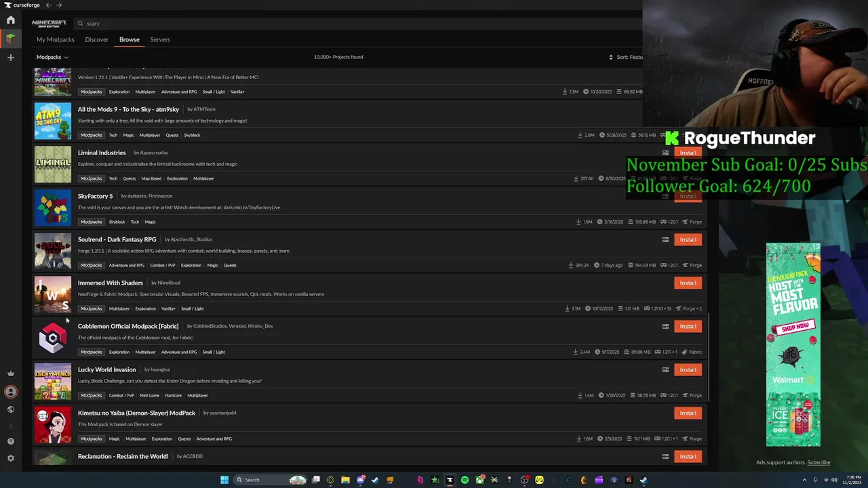The image size is (868, 488).
Task: Open SkyFactory 5 project title
Action: [95, 196]
